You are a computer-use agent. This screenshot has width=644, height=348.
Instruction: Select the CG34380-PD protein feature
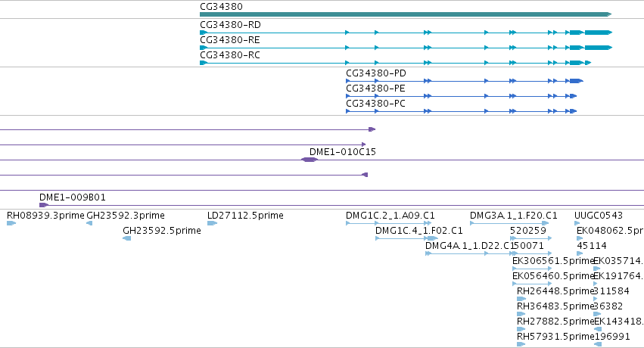tap(465, 81)
